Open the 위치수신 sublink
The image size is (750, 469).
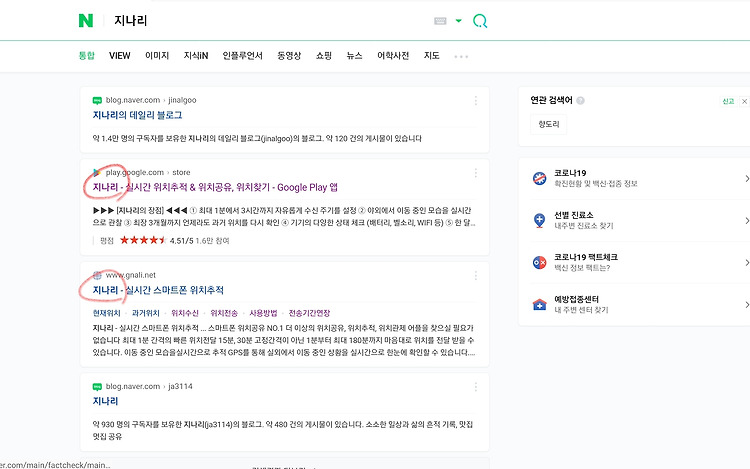(185, 313)
